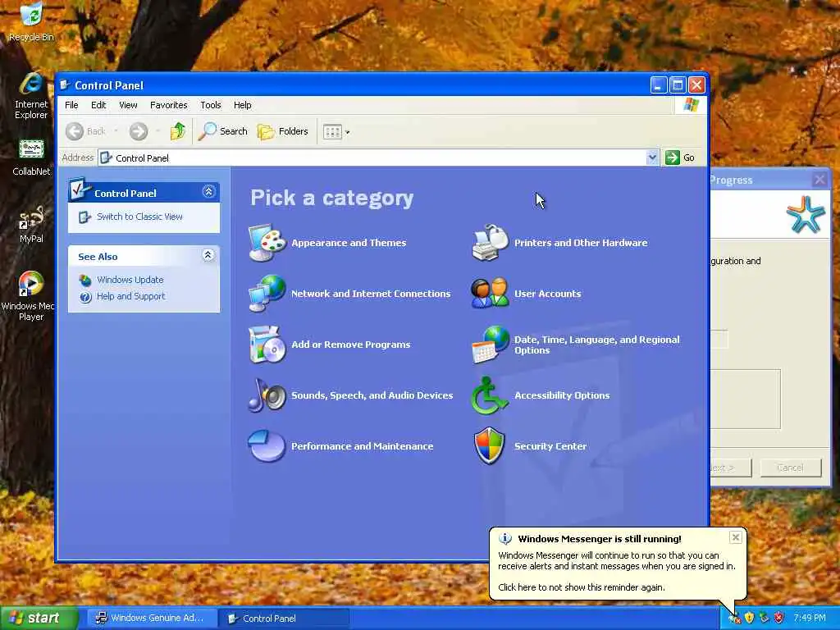Open the Forward history dropdown arrow
Viewport: 840px width, 630px height.
point(158,131)
